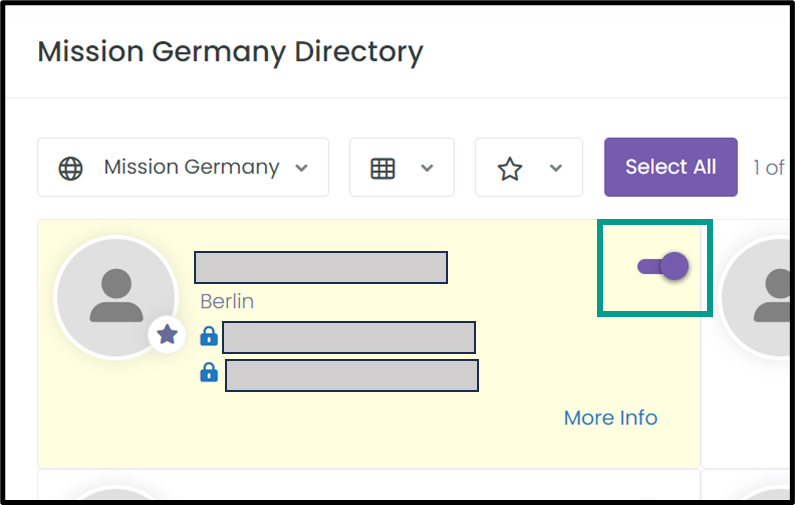Click the person silhouette in first card
The height and width of the screenshot is (505, 795).
point(117,296)
